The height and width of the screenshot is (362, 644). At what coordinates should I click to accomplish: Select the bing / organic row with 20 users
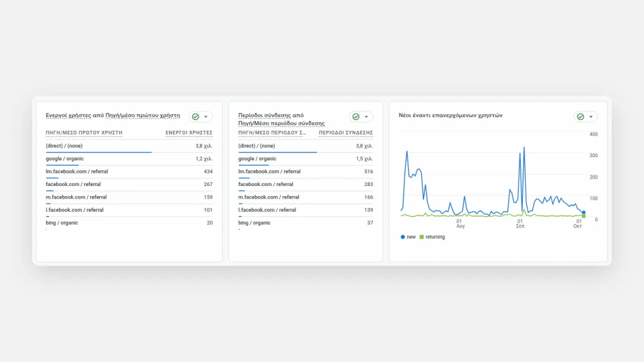point(129,223)
